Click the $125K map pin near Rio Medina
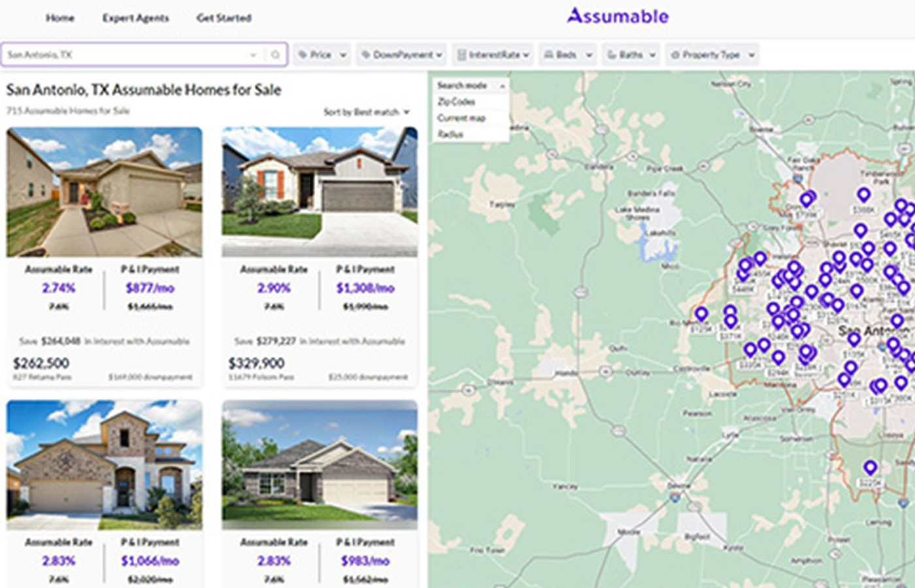The image size is (915, 588). (701, 315)
